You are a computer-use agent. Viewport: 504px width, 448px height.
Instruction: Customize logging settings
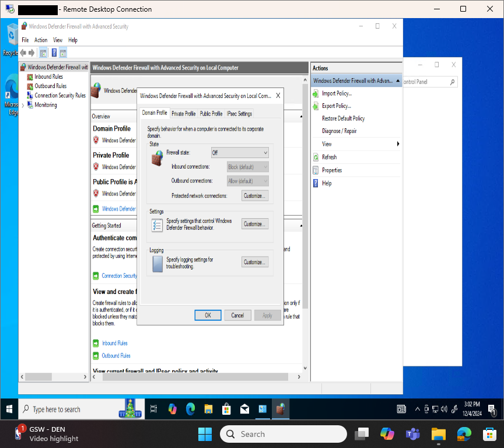[255, 262]
